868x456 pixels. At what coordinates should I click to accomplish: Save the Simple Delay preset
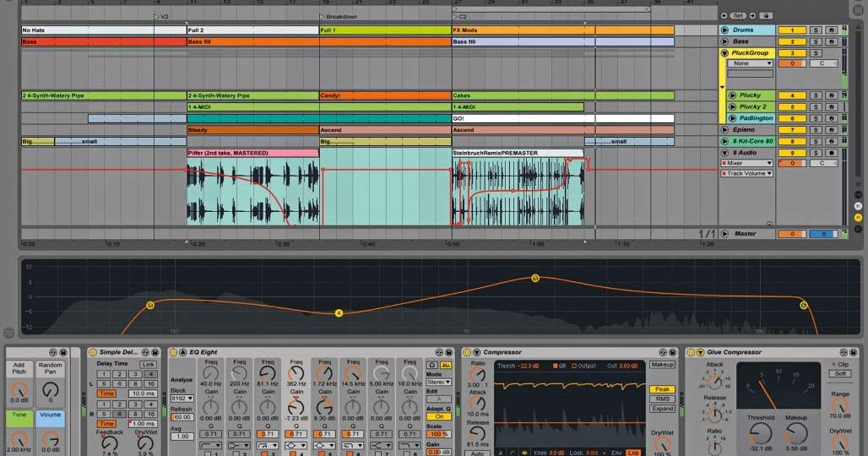[x=155, y=352]
